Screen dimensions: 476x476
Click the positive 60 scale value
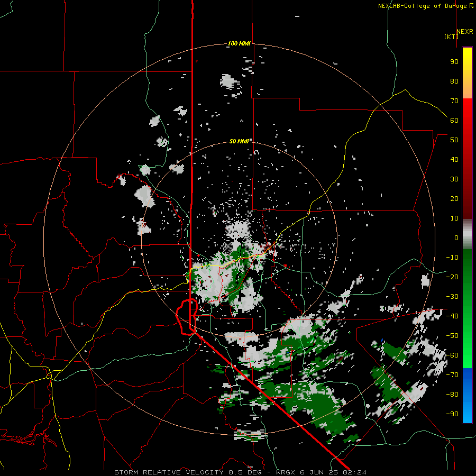[454, 121]
